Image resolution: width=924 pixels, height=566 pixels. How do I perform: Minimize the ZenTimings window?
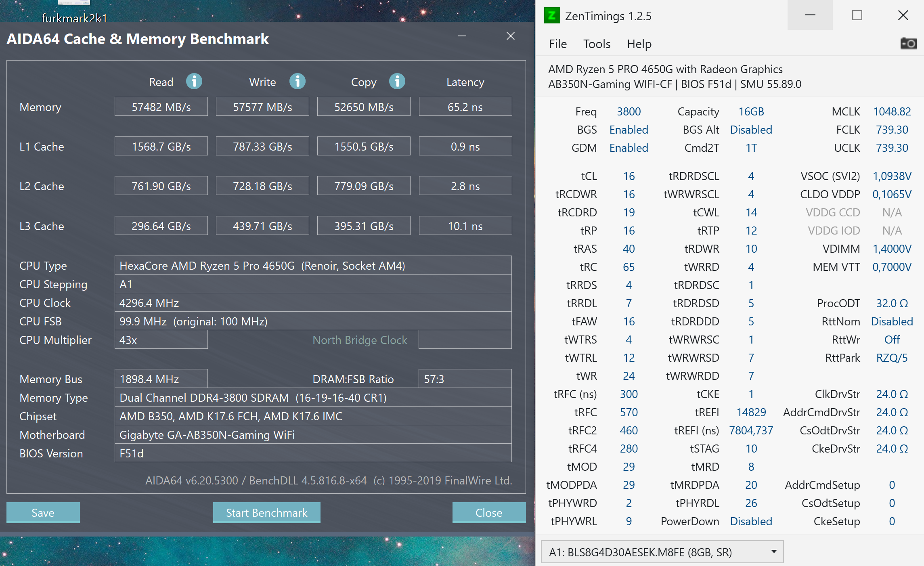point(810,15)
